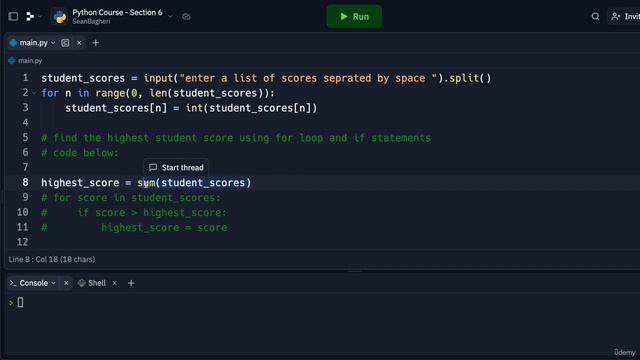Click commented highest_score = score line 11
The width and height of the screenshot is (640, 360).
click(x=134, y=228)
